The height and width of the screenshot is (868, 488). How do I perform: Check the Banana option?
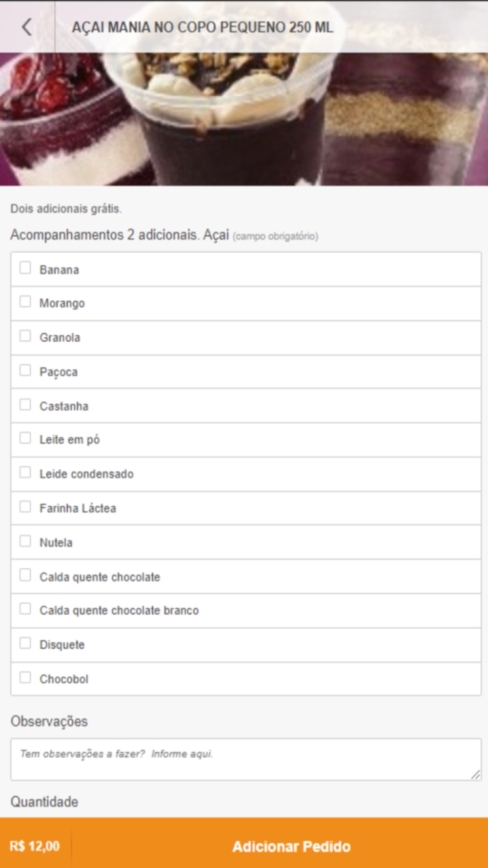coord(25,268)
